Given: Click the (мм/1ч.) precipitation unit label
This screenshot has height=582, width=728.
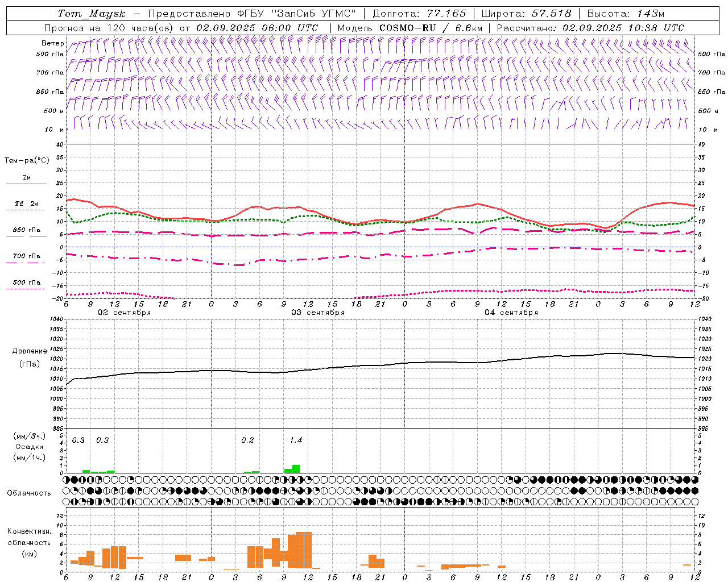Looking at the screenshot, I should (x=30, y=458).
